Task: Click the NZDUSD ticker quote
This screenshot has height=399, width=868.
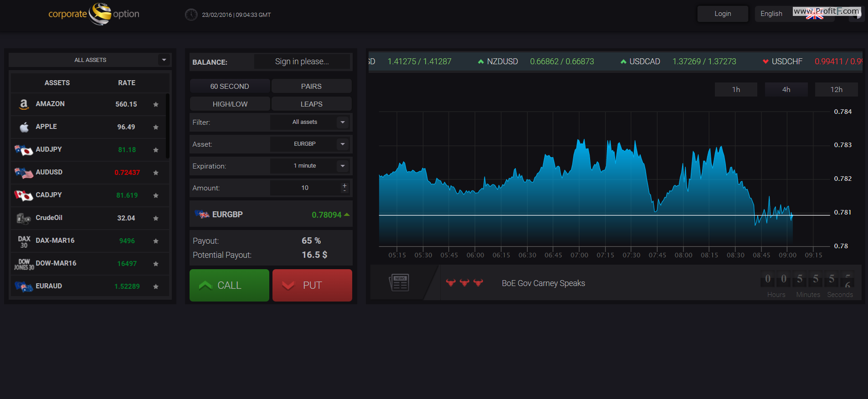Action: [562, 61]
